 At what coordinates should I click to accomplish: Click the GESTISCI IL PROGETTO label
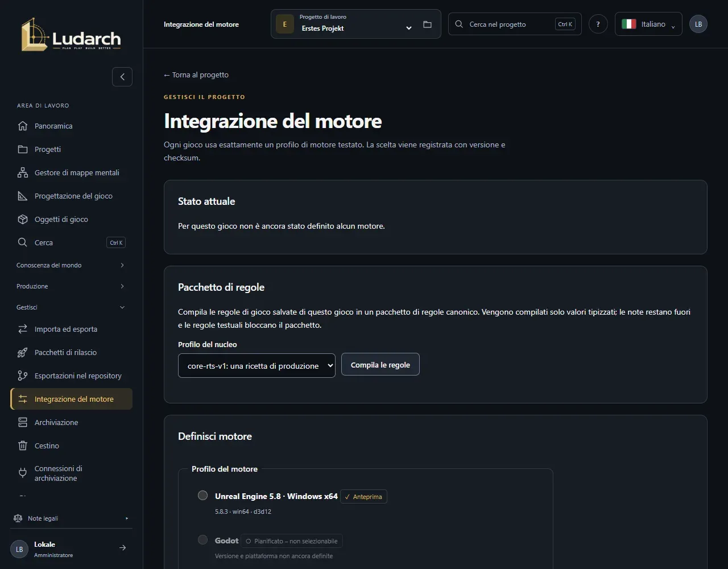[x=204, y=97]
